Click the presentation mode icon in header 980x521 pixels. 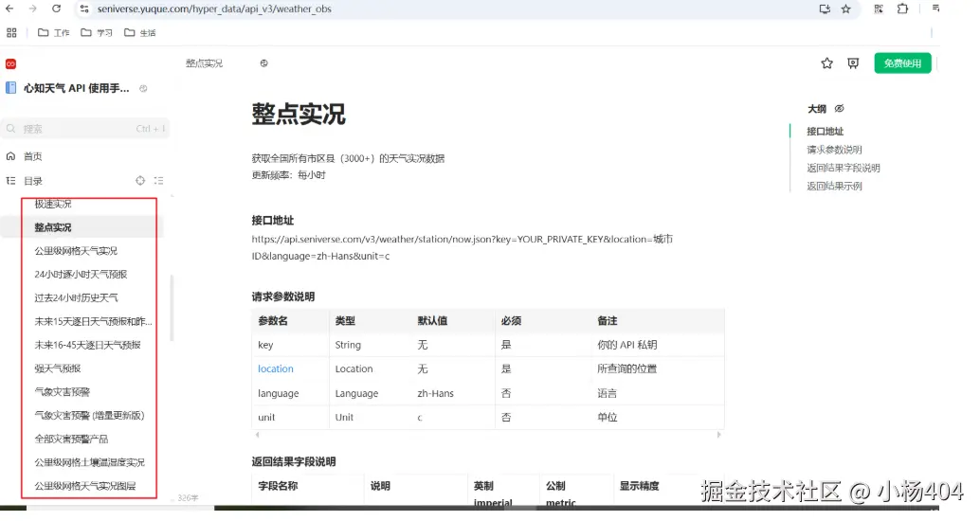click(x=853, y=63)
